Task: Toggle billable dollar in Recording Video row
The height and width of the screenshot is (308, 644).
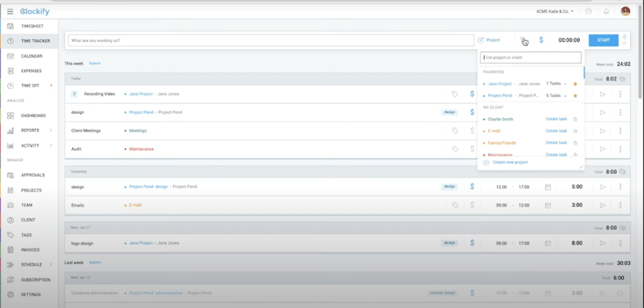Action: point(472,94)
